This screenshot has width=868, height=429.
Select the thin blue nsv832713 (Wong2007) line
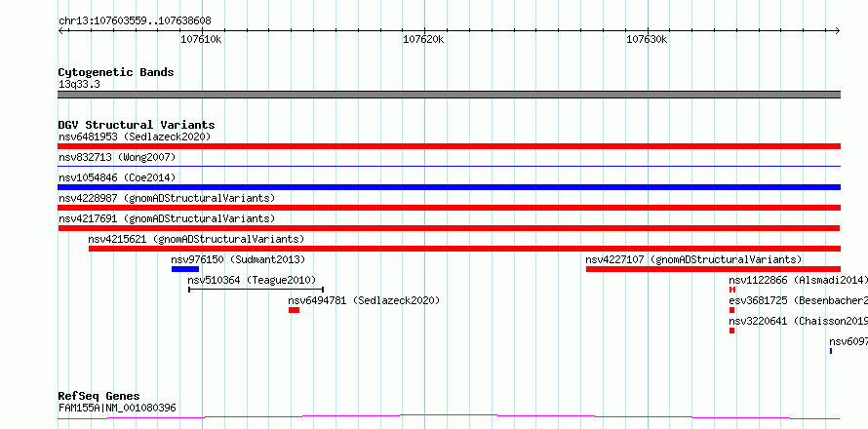click(449, 166)
